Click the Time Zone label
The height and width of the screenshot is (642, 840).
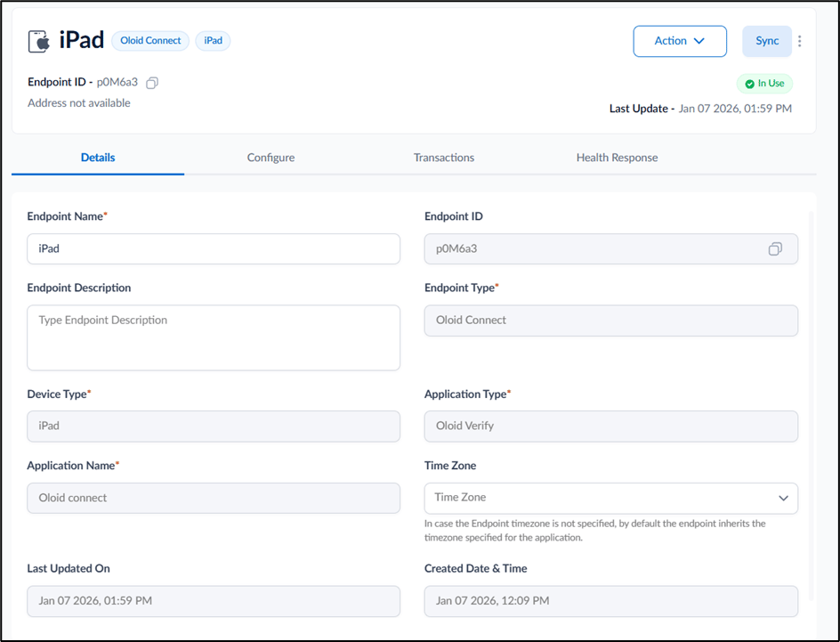pos(450,465)
